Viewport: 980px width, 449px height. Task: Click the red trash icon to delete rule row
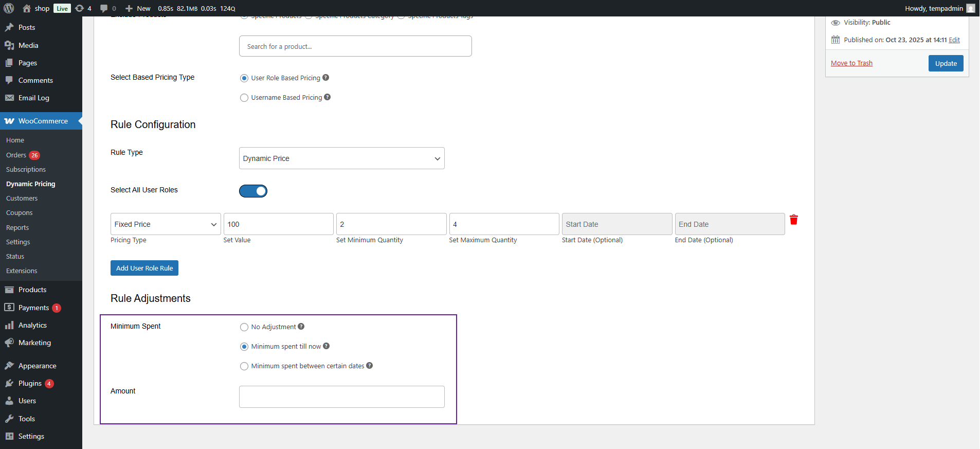click(x=793, y=220)
